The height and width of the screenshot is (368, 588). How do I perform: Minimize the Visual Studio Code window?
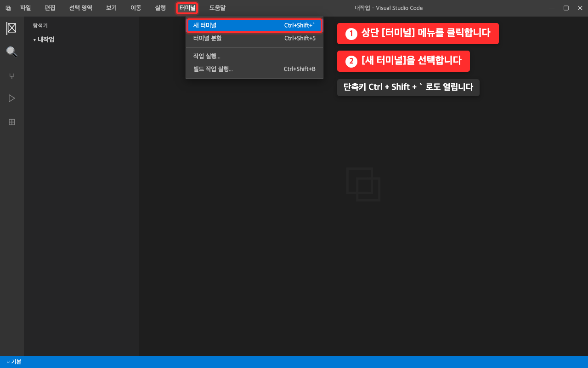[x=552, y=8]
